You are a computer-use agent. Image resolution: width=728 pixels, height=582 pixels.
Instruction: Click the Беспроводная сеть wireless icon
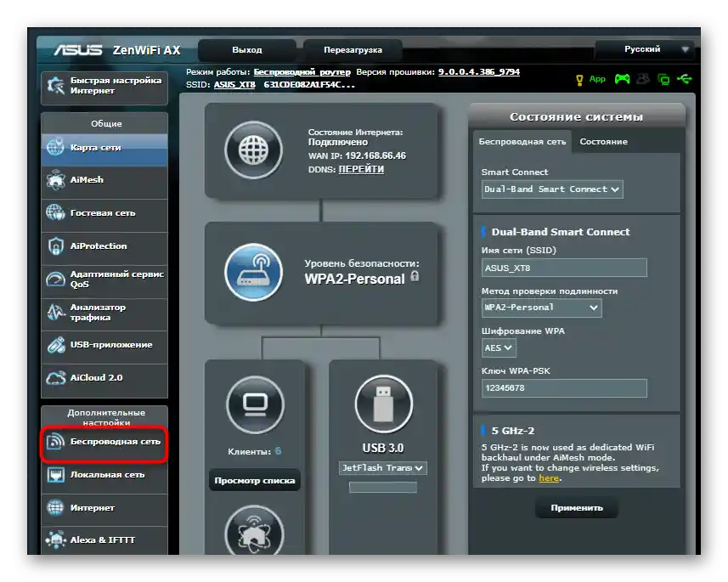click(56, 441)
